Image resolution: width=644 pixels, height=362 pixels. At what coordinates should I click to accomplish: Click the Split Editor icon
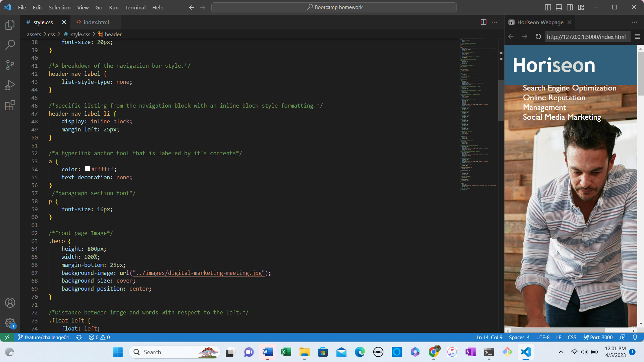483,22
